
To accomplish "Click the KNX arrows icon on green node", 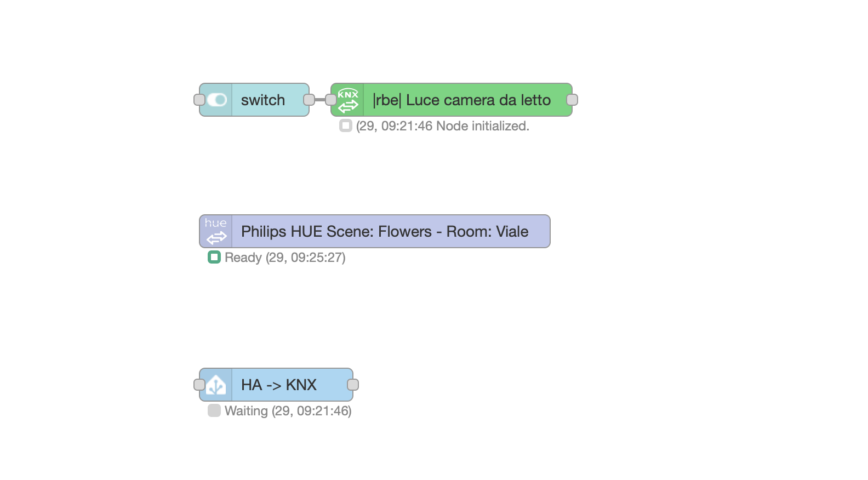I will [348, 100].
